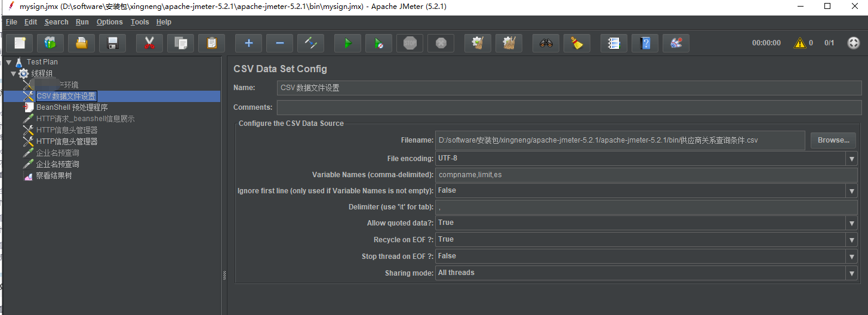
Task: Open the Recycle on EOF dropdown
Action: pos(851,240)
